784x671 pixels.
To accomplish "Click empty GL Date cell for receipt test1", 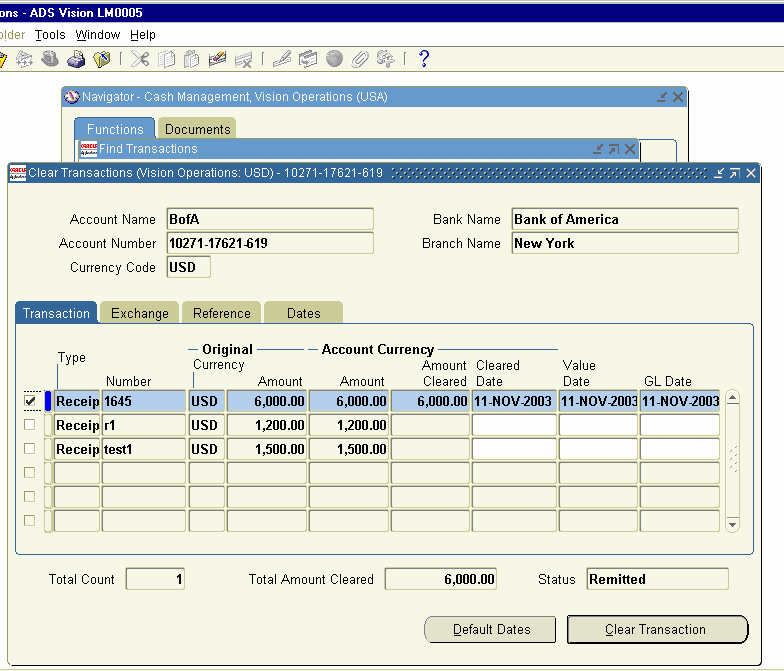I will (x=680, y=449).
